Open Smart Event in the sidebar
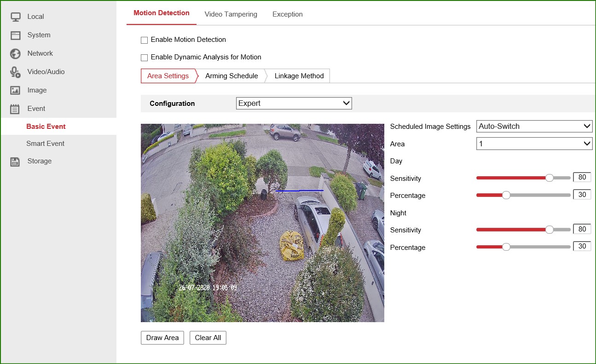 point(45,144)
